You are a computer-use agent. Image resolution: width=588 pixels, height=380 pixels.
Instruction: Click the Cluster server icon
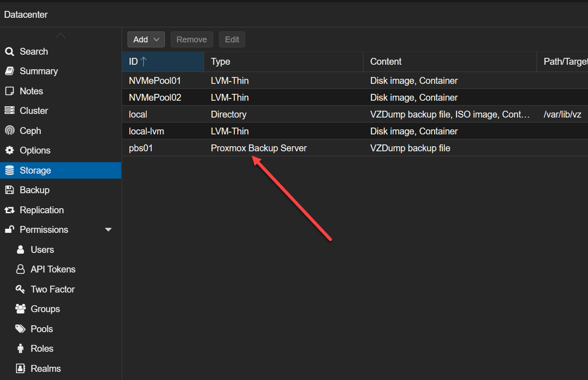click(9, 111)
